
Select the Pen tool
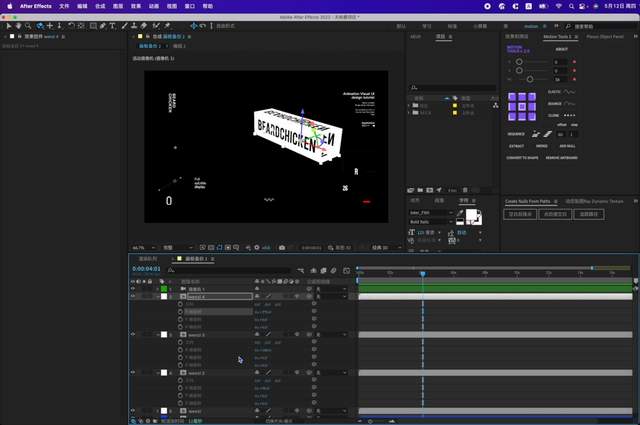tap(103, 26)
